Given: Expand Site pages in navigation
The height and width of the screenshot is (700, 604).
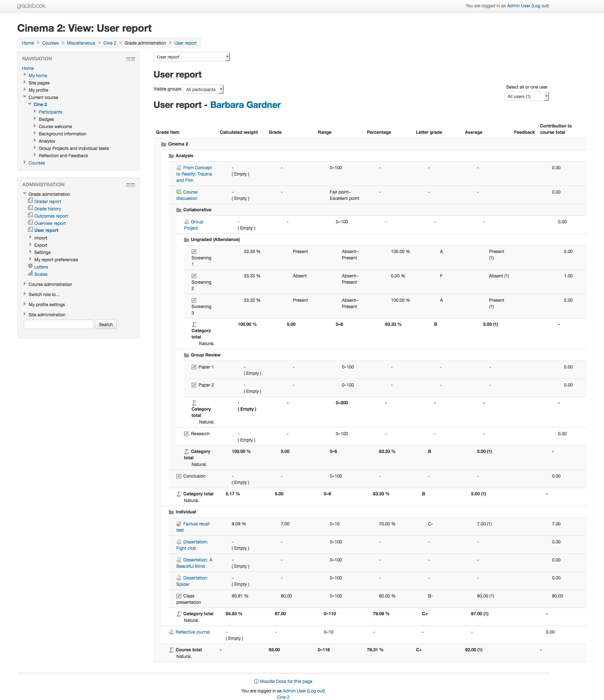Looking at the screenshot, I should 25,82.
